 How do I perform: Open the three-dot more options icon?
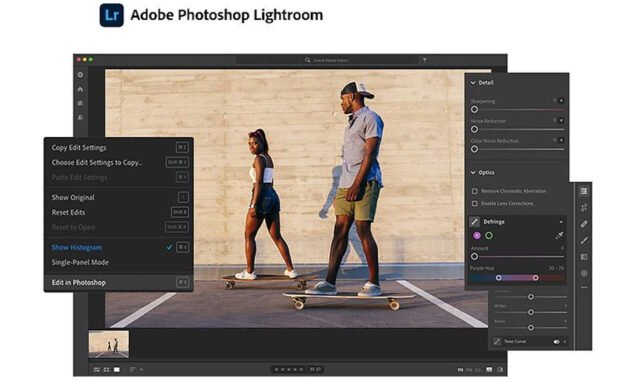tap(584, 288)
